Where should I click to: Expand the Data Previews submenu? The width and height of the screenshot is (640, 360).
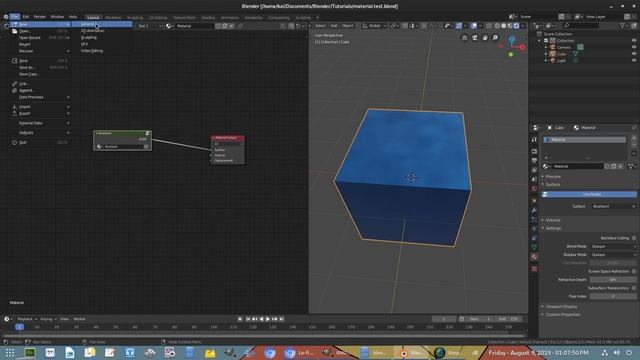point(40,97)
